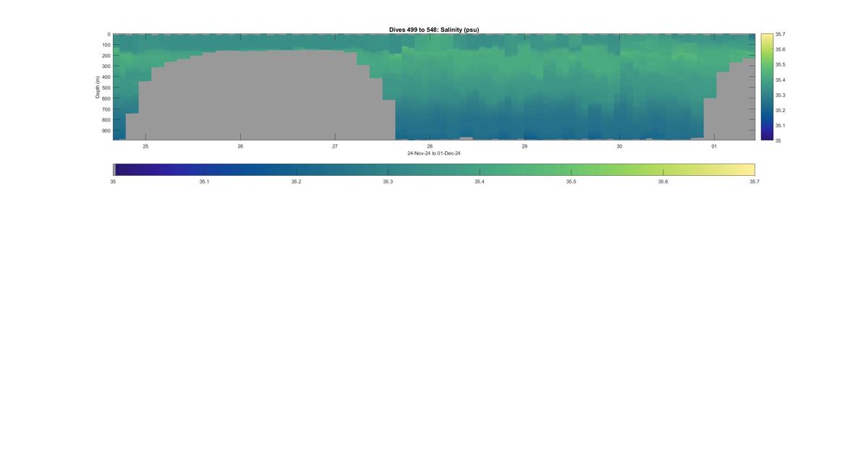Click vertical colorbar label '35.3'

click(780, 95)
